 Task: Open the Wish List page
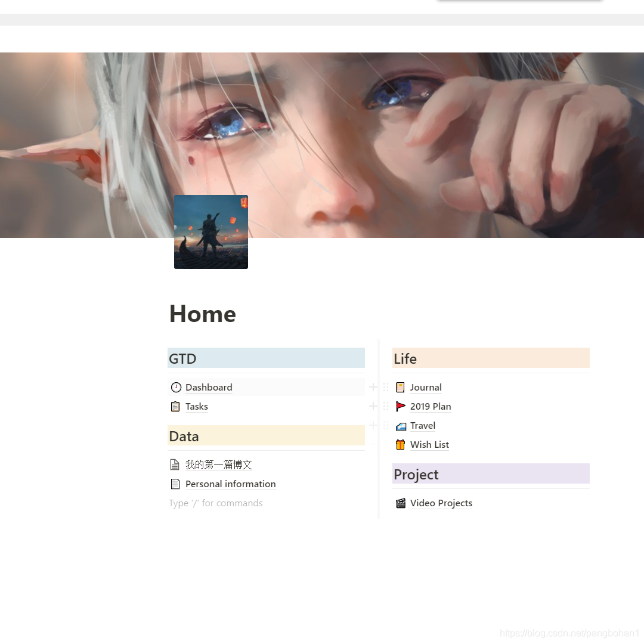pyautogui.click(x=429, y=444)
